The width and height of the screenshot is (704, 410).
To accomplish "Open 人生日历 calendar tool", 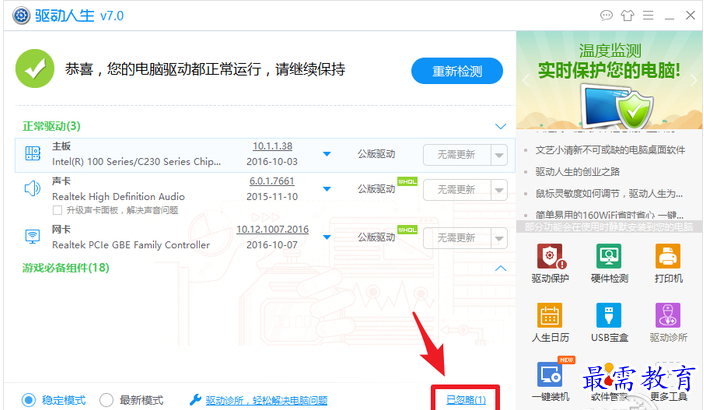I will tap(550, 322).
